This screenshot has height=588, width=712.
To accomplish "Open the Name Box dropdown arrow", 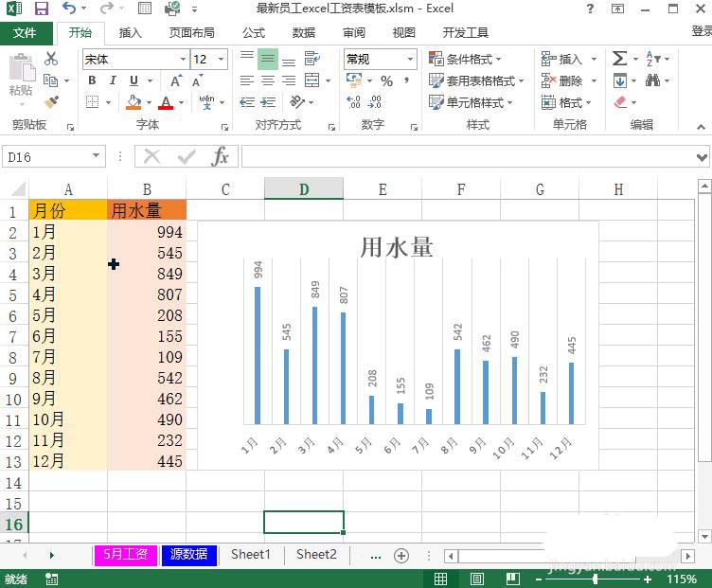I will point(96,155).
